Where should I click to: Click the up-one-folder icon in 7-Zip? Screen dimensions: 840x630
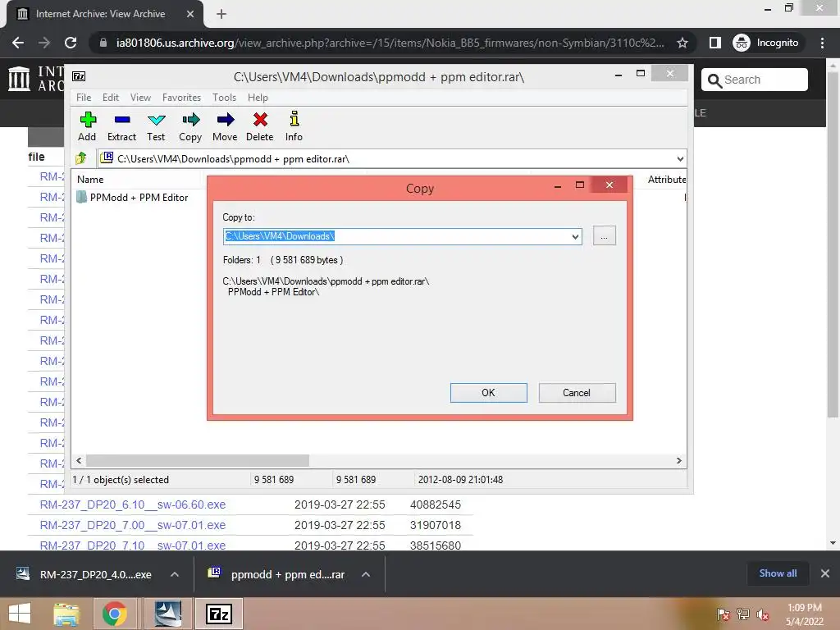point(81,158)
